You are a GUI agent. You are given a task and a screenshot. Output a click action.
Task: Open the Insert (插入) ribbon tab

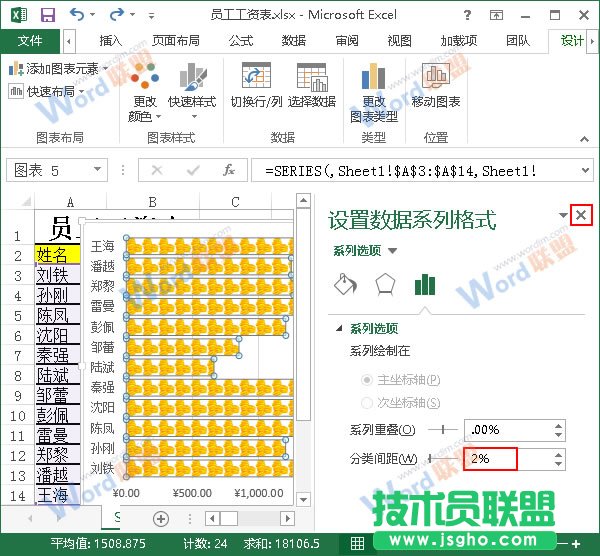110,41
